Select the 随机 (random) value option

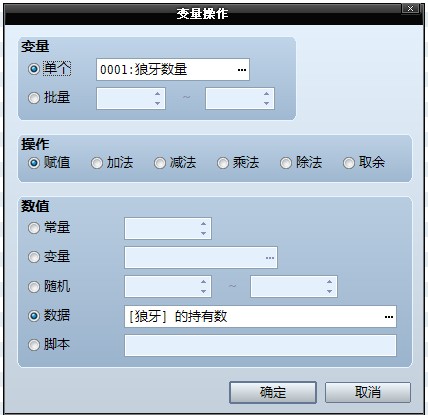point(34,287)
